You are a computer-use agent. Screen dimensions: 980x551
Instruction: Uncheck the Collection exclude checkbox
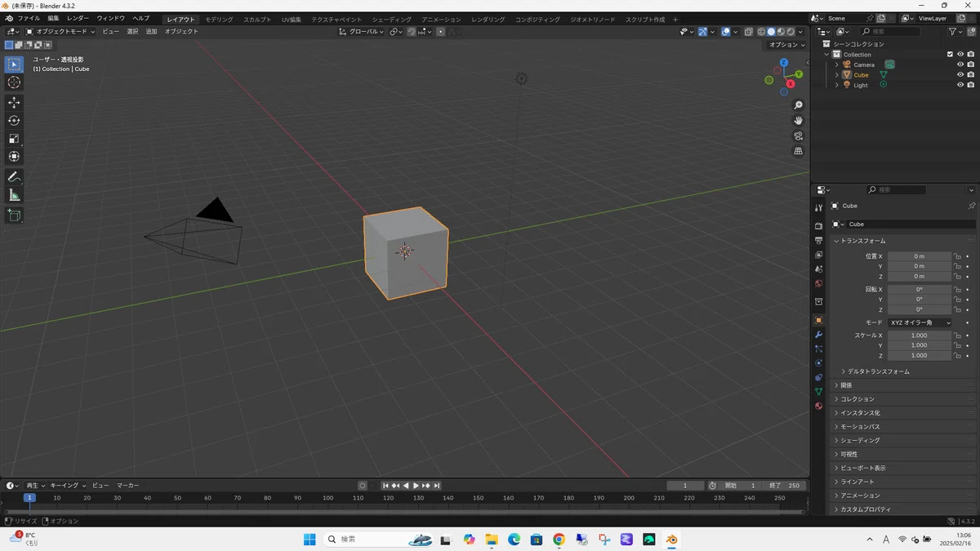pyautogui.click(x=950, y=54)
